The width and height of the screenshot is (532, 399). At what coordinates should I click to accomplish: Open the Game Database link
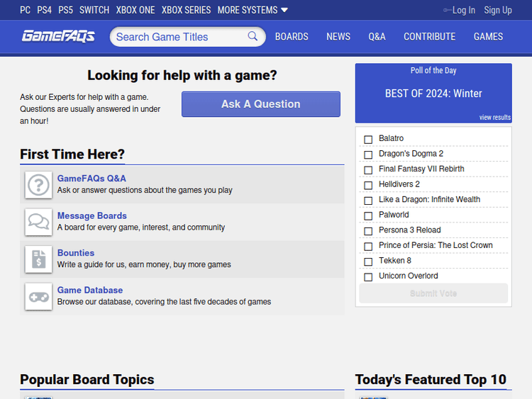90,290
